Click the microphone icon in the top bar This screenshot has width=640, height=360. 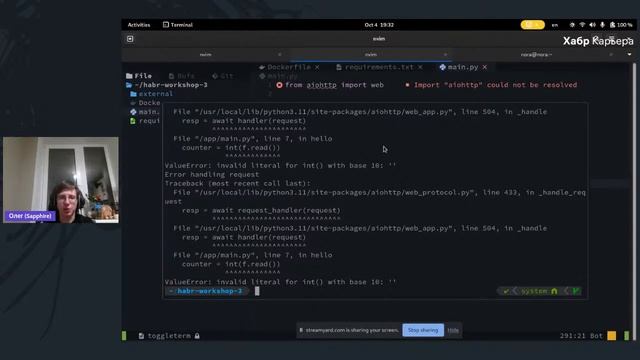(x=602, y=25)
